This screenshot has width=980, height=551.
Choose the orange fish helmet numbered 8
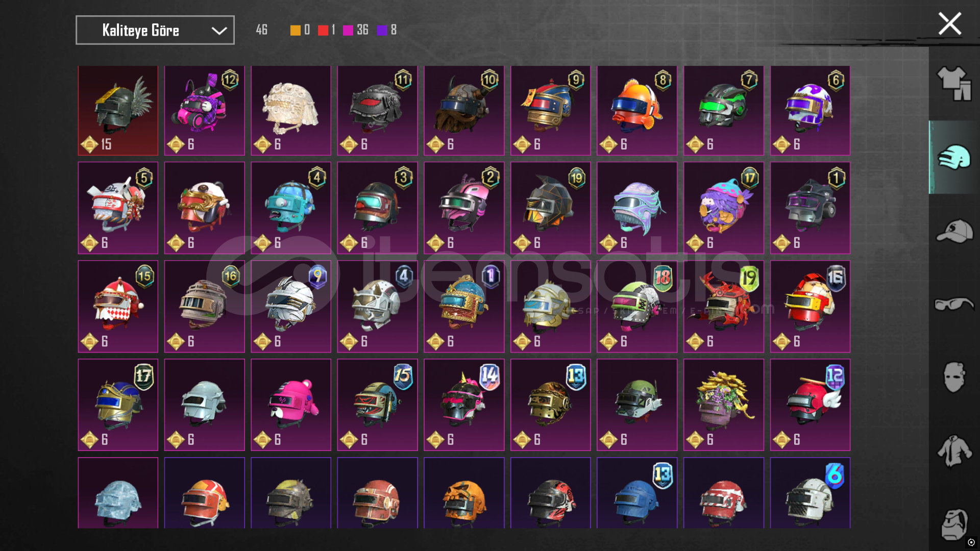point(637,110)
